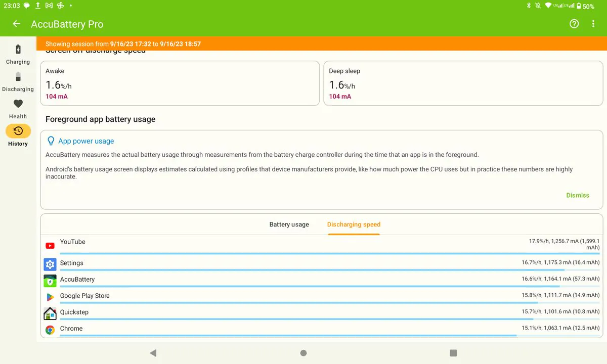This screenshot has width=607, height=364.
Task: Tap the Chrome value 15.1%/h, 1,063.1 mA
Action: (x=560, y=328)
